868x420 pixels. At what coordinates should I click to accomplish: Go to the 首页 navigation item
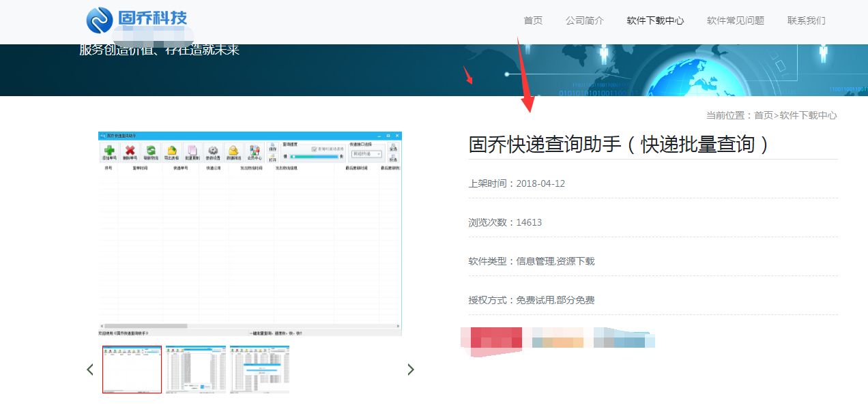533,20
